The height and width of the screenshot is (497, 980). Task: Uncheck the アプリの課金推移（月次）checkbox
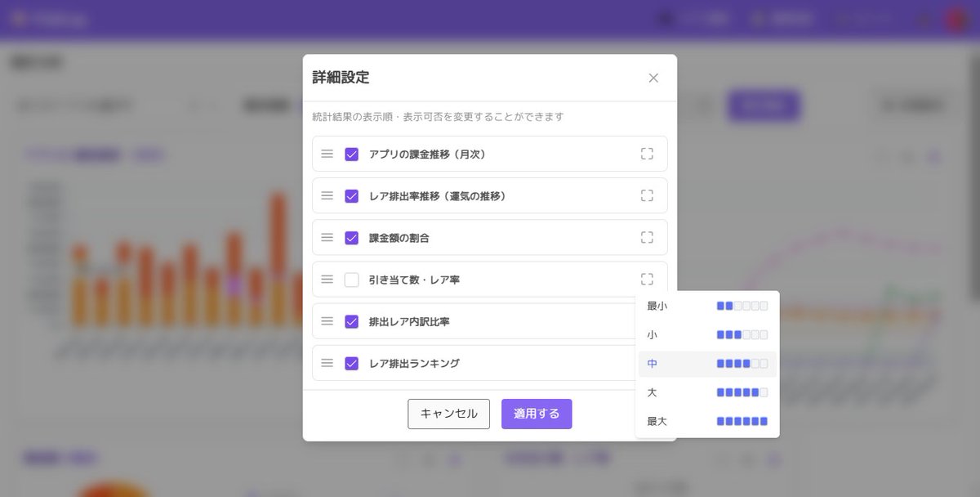pos(352,154)
